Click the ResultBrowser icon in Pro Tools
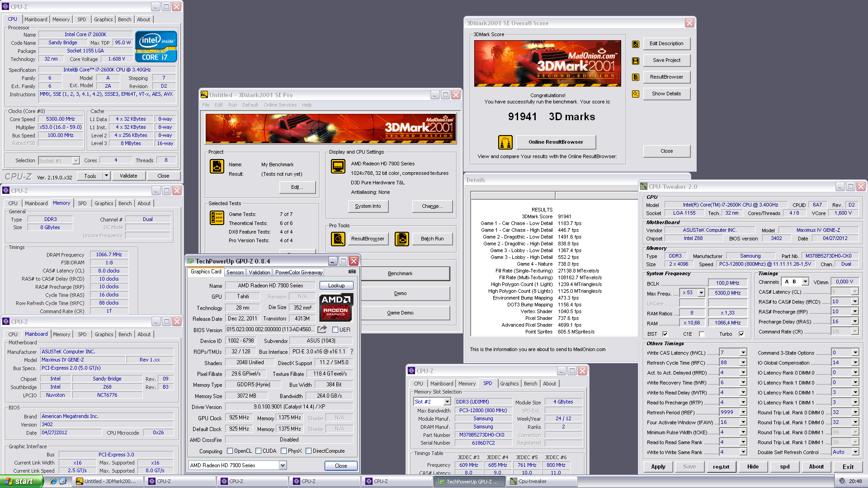 338,239
